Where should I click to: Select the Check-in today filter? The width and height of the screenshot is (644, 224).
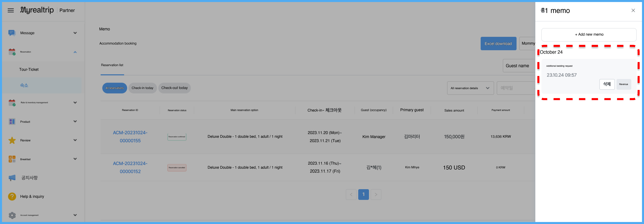pyautogui.click(x=143, y=88)
